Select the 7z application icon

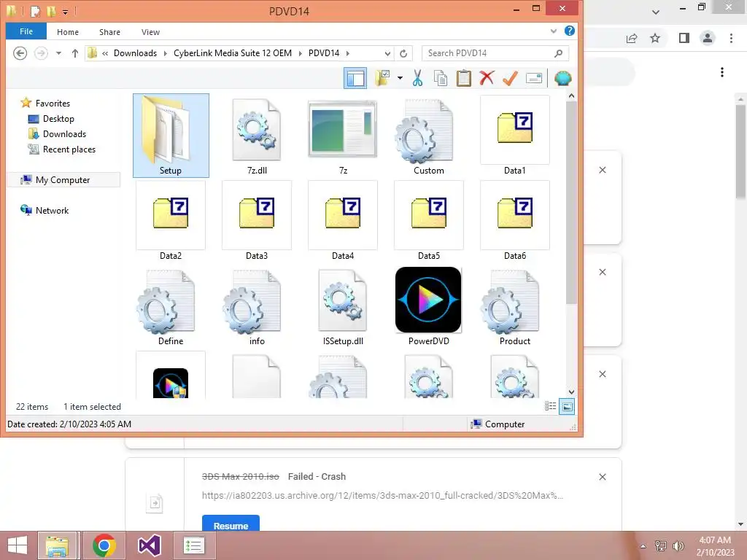point(343,136)
